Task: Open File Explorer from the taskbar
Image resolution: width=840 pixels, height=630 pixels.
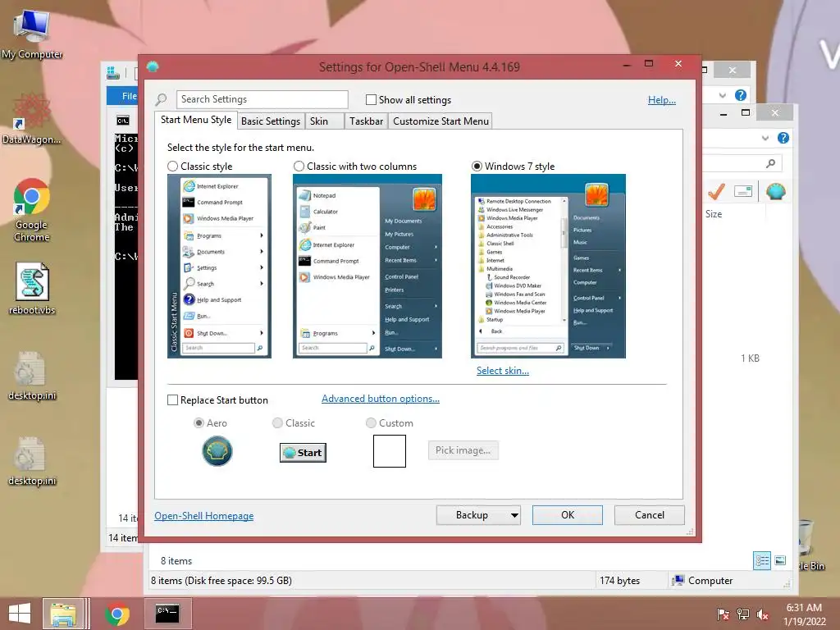Action: point(63,614)
